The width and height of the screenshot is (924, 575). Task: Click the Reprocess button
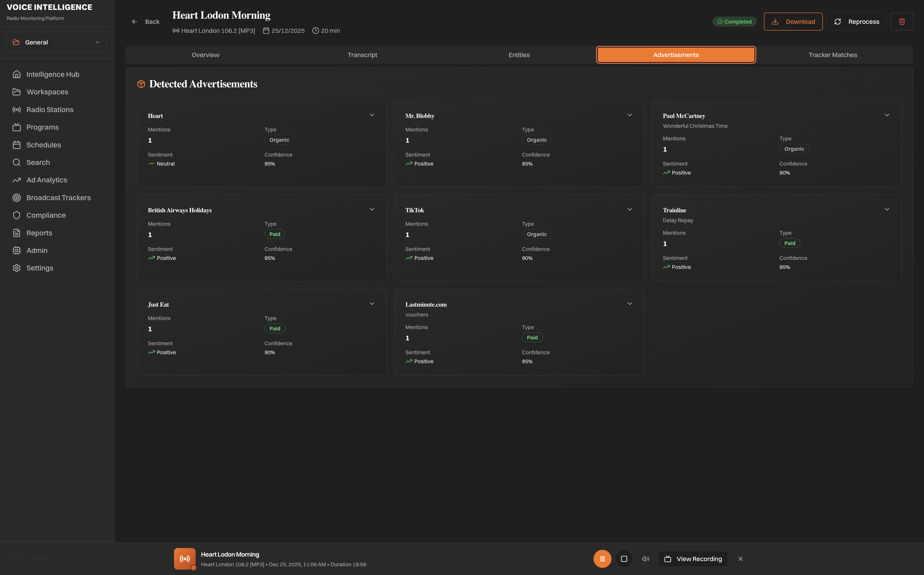[x=856, y=22]
